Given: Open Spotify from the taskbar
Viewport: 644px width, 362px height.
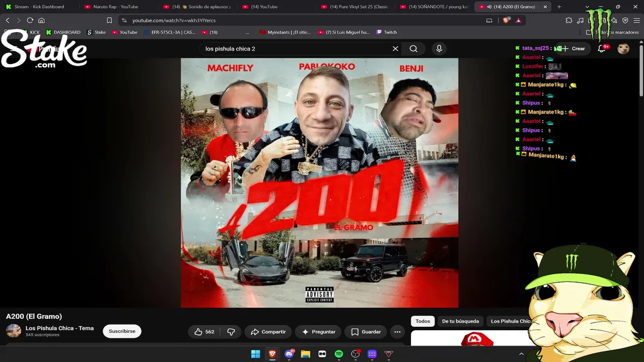Looking at the screenshot, I should click(x=339, y=354).
